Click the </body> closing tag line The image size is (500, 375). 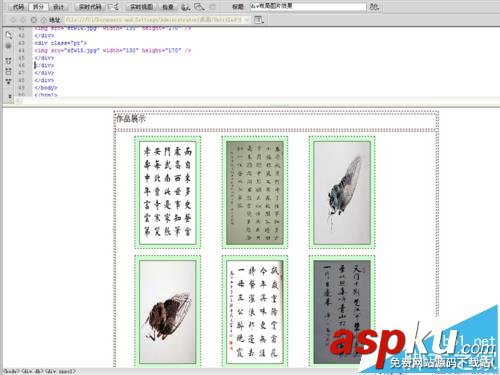46,88
